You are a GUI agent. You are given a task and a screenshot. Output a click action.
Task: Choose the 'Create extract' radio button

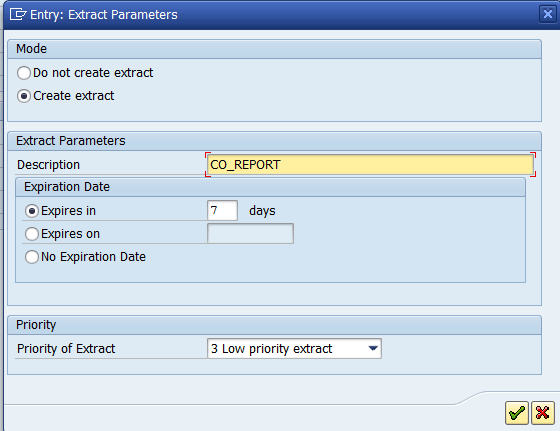pos(24,96)
